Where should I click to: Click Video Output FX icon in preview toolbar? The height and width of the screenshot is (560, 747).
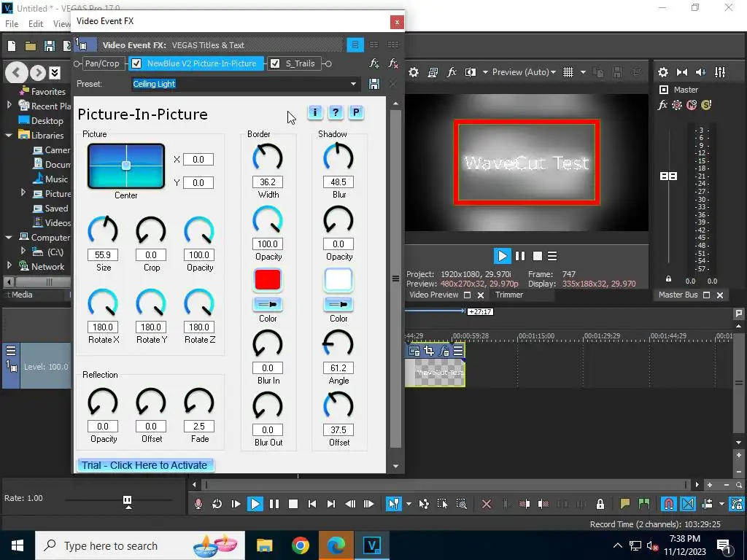(x=451, y=72)
